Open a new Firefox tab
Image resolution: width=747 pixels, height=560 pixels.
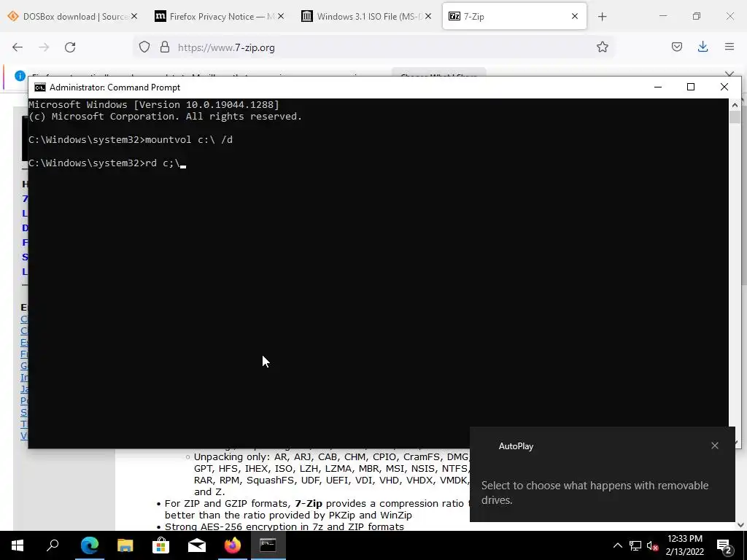tap(602, 17)
